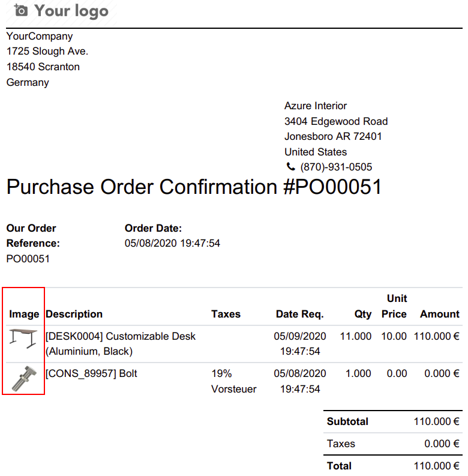Click the Amount column header
The width and height of the screenshot is (468, 476).
[439, 314]
